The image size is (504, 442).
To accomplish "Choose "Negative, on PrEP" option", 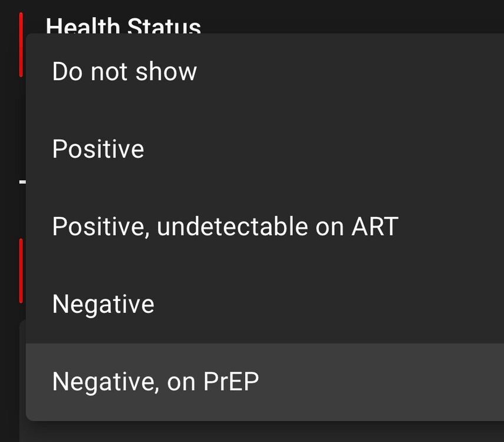I will coord(155,382).
